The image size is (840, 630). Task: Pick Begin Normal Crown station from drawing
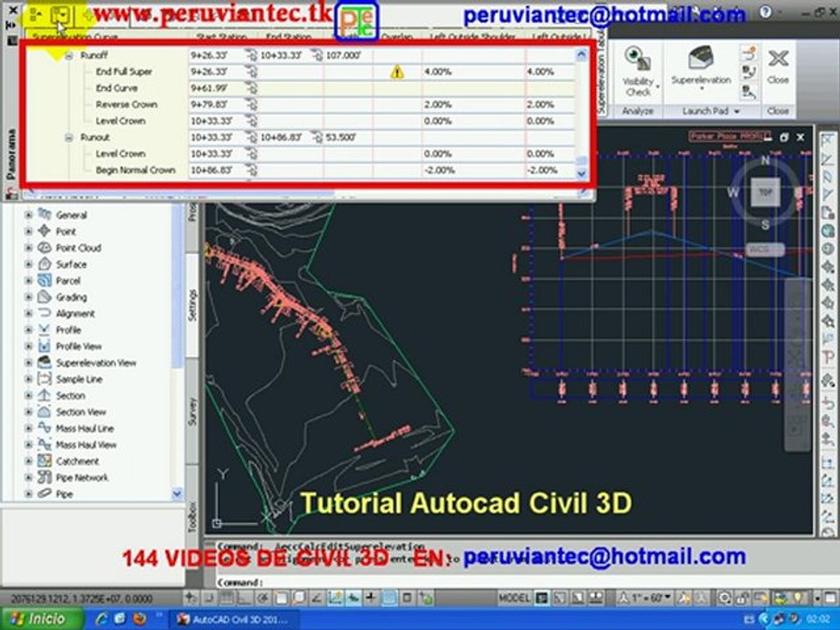pyautogui.click(x=251, y=171)
